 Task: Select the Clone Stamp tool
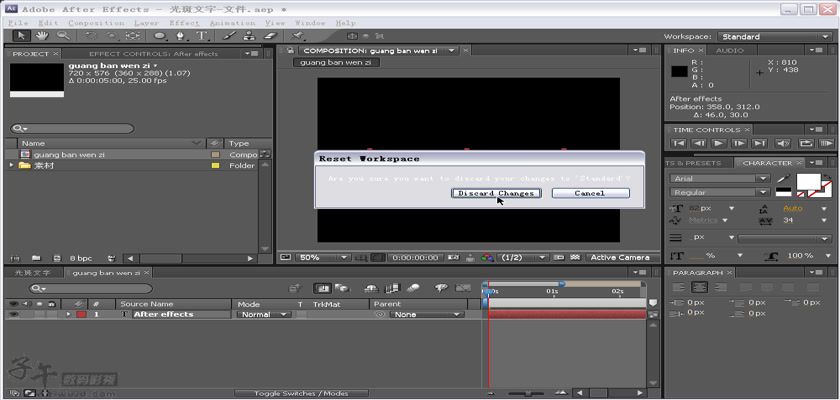point(249,36)
